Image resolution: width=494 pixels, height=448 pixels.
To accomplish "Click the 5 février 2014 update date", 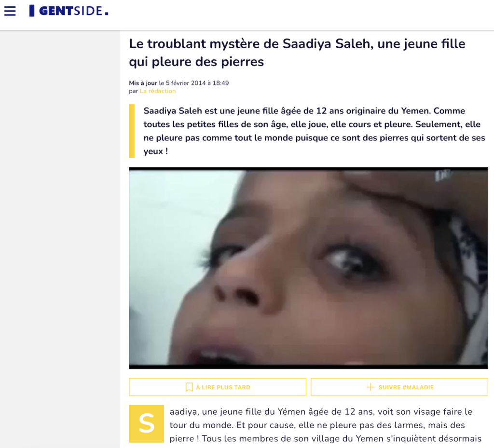I will (186, 83).
